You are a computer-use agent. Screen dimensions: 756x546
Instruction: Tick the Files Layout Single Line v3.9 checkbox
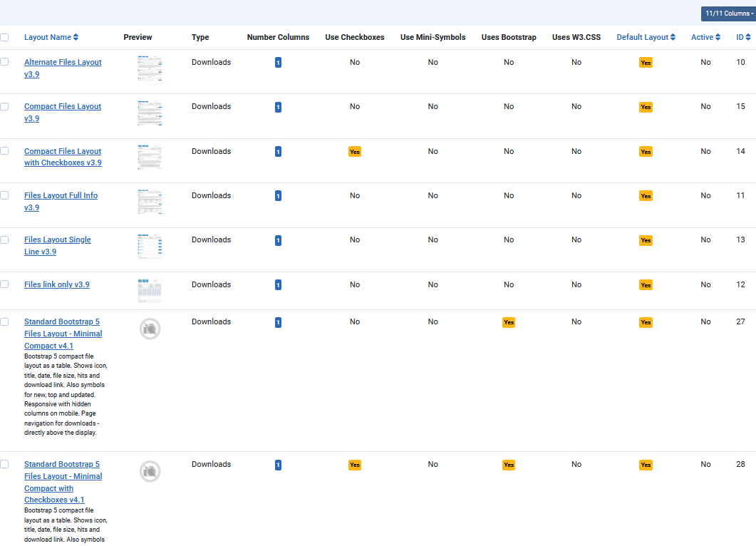click(4, 239)
